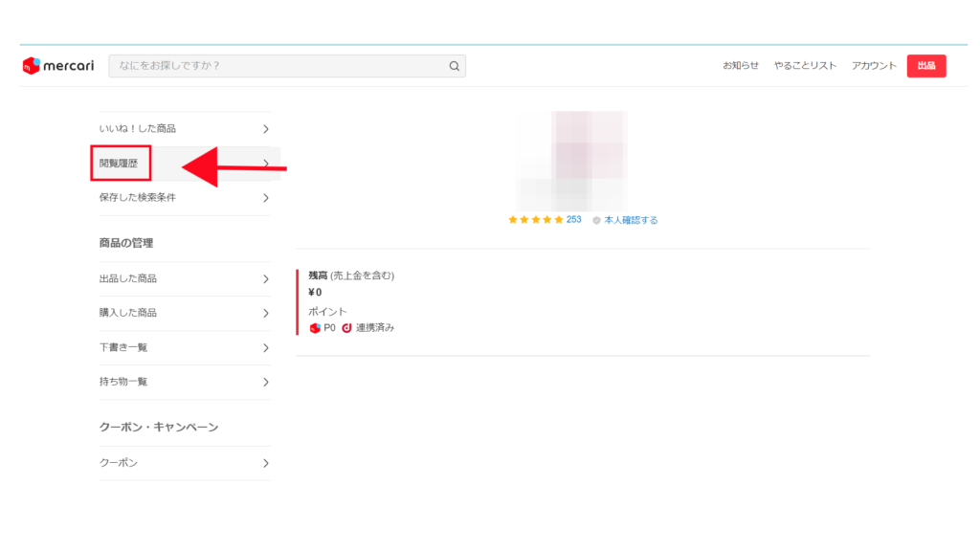Click the shield icon by 本人確認する

(x=596, y=221)
